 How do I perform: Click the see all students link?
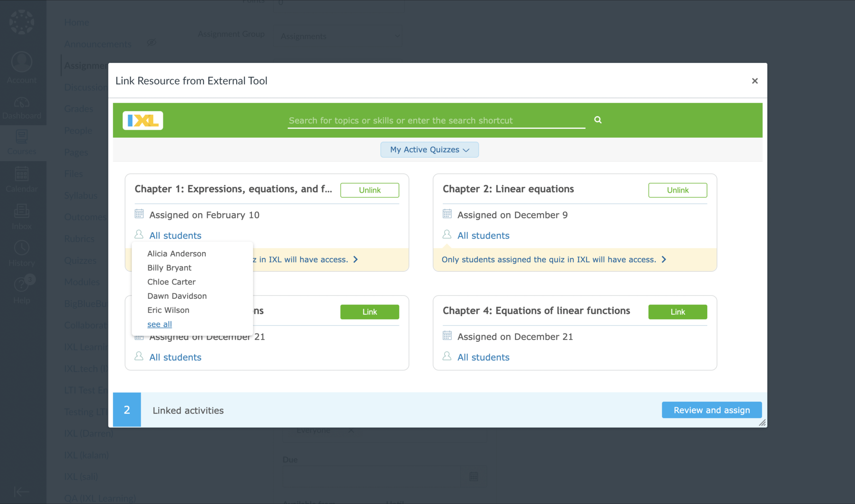click(x=159, y=324)
